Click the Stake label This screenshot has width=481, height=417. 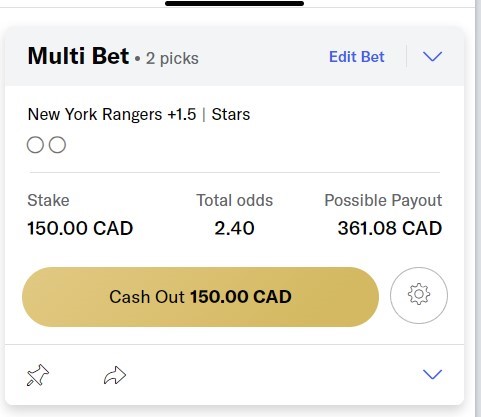pyautogui.click(x=48, y=200)
